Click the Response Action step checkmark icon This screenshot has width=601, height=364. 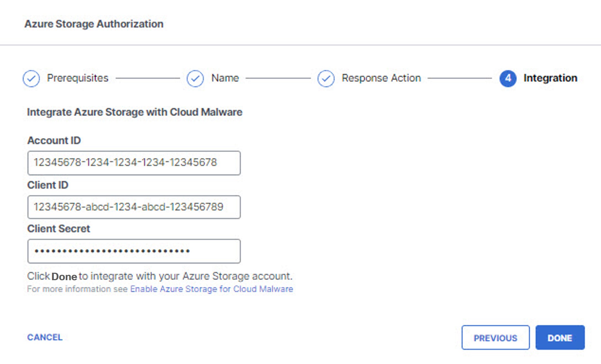click(326, 79)
